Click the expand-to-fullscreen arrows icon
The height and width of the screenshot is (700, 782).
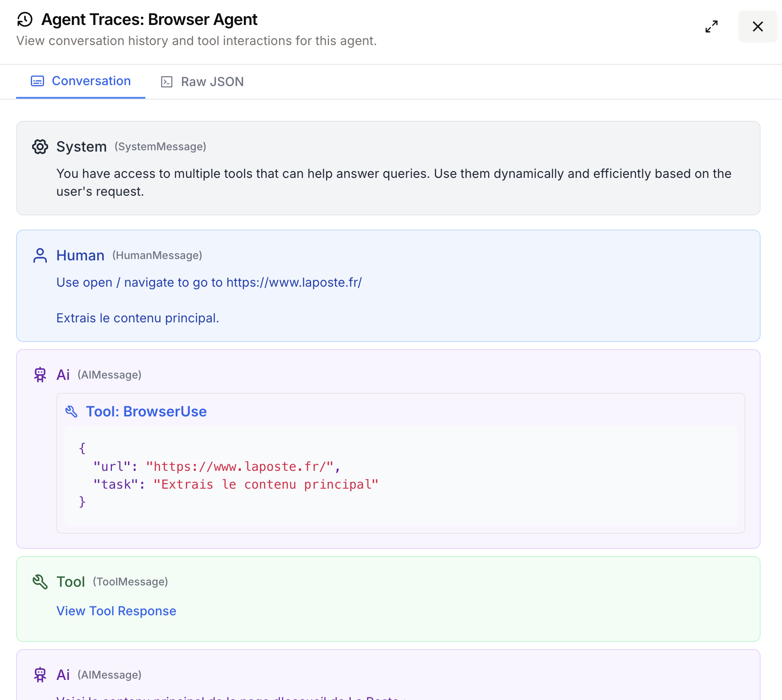tap(712, 27)
